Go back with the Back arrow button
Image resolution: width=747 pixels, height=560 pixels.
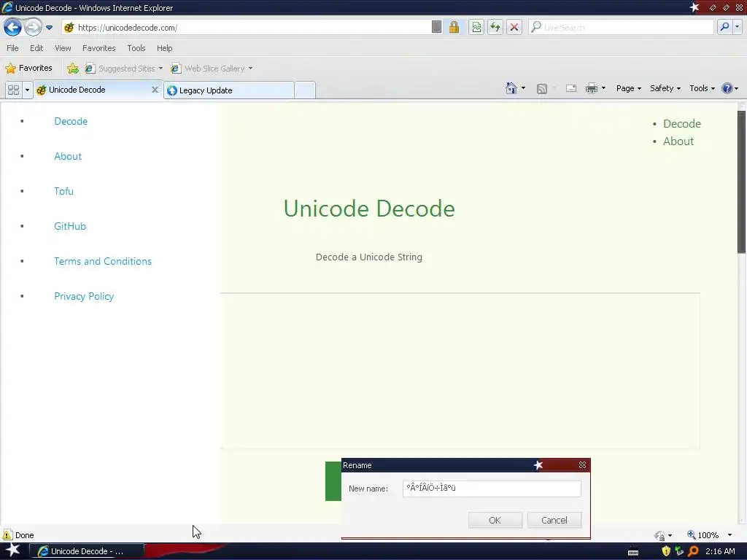tap(12, 27)
